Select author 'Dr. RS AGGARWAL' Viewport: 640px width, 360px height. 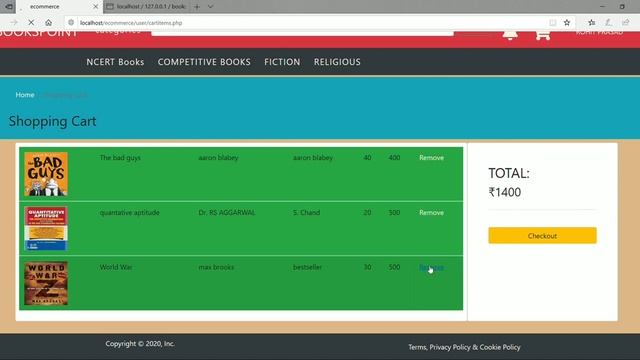[x=227, y=213]
